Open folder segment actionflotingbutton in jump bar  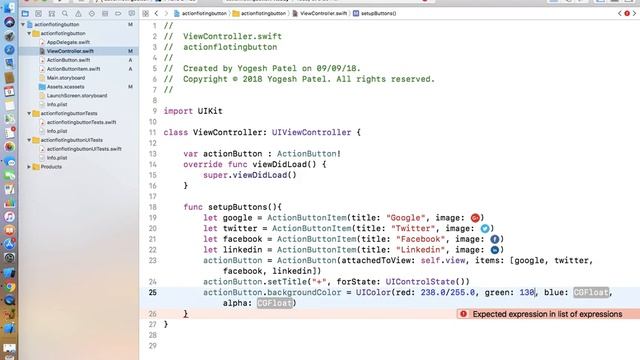[260, 13]
